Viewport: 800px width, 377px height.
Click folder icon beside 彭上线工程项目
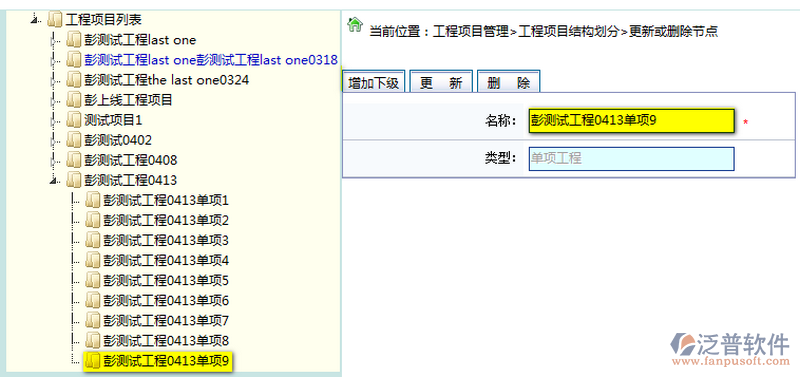pyautogui.click(x=73, y=100)
